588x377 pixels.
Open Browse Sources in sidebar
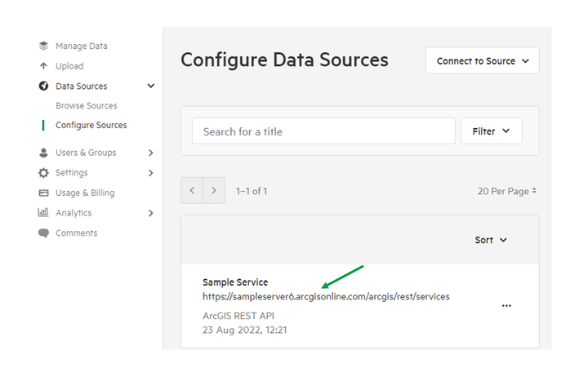[87, 106]
